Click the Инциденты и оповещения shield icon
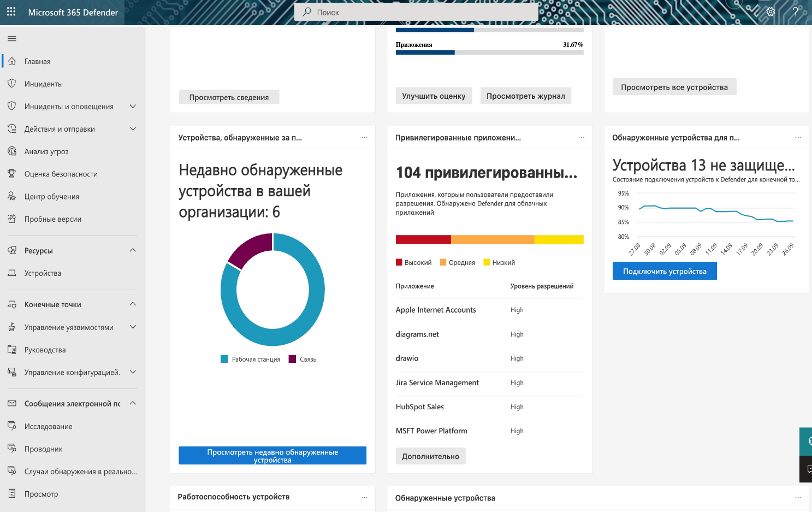Screen dimensions: 812x512 point(12,106)
